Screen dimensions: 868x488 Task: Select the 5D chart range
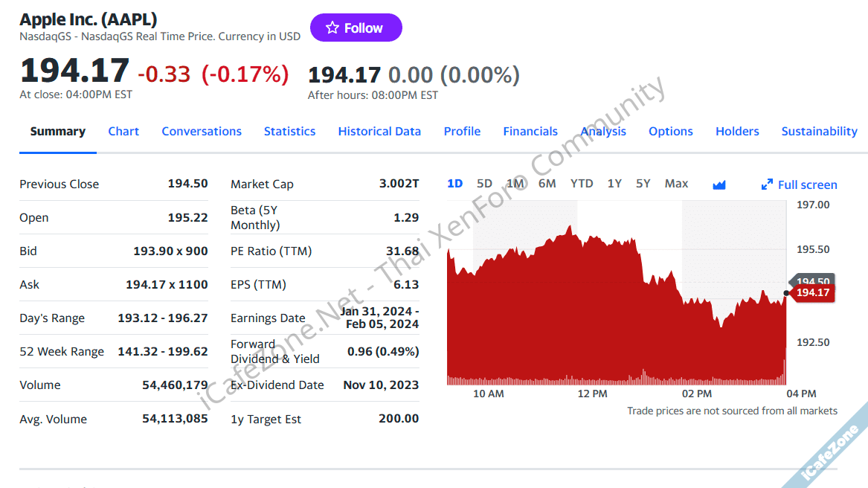click(484, 184)
